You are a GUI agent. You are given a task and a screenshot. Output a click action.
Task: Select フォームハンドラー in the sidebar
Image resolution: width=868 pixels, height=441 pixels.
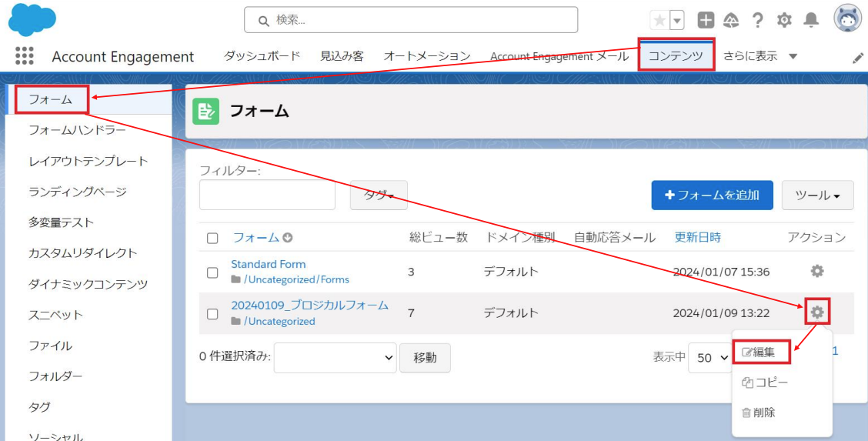pyautogui.click(x=77, y=130)
